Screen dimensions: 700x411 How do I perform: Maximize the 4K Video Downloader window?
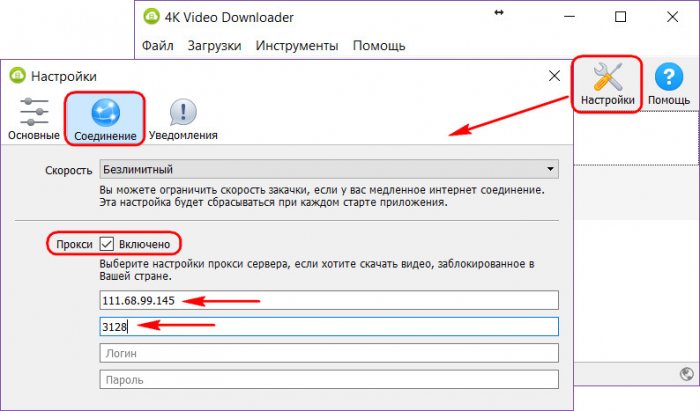[x=621, y=17]
